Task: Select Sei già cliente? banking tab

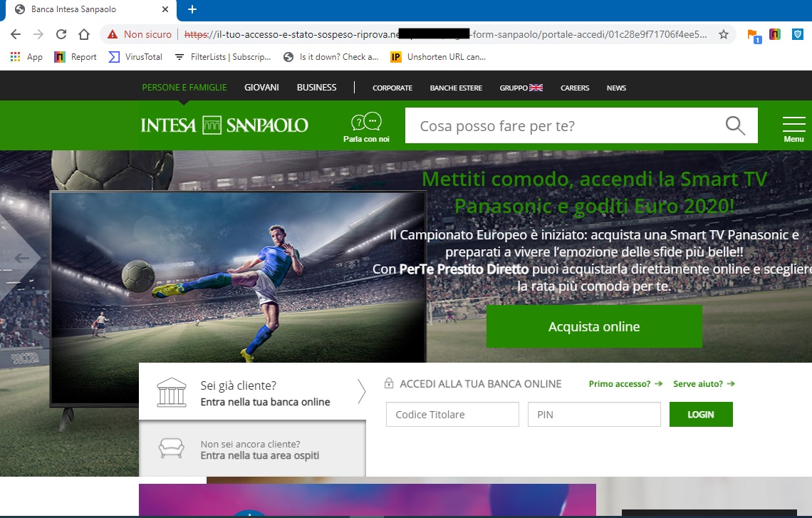Action: [x=253, y=392]
